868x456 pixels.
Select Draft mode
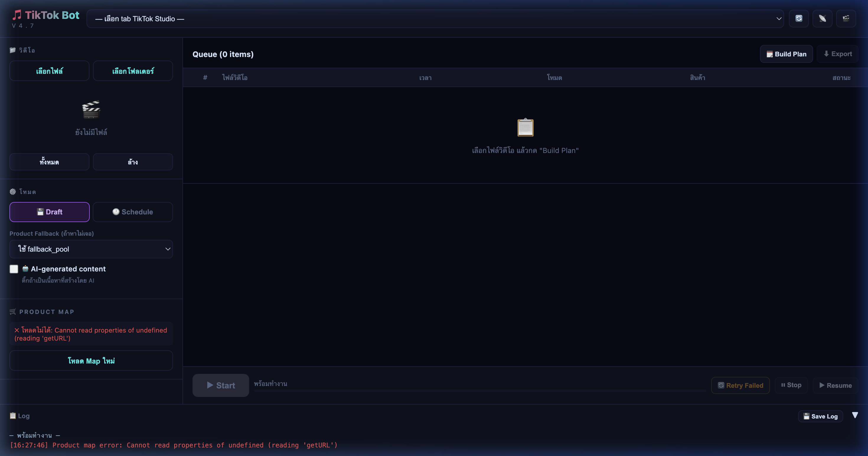tap(50, 212)
